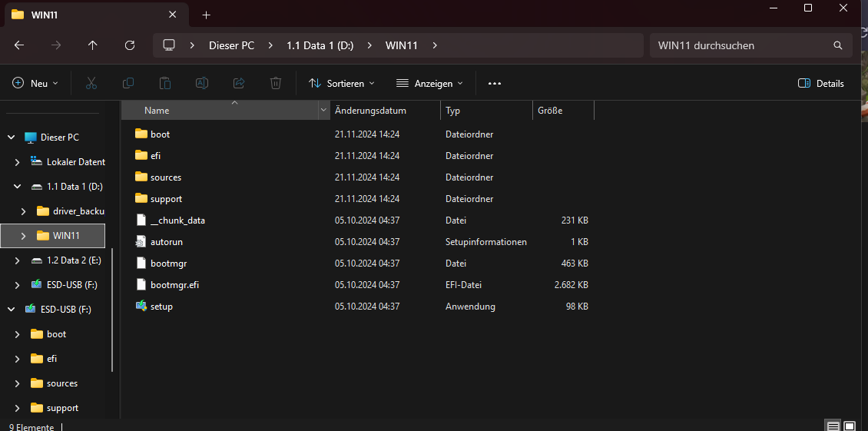This screenshot has width=868, height=431.
Task: Click the search magnifier icon
Action: pos(837,45)
